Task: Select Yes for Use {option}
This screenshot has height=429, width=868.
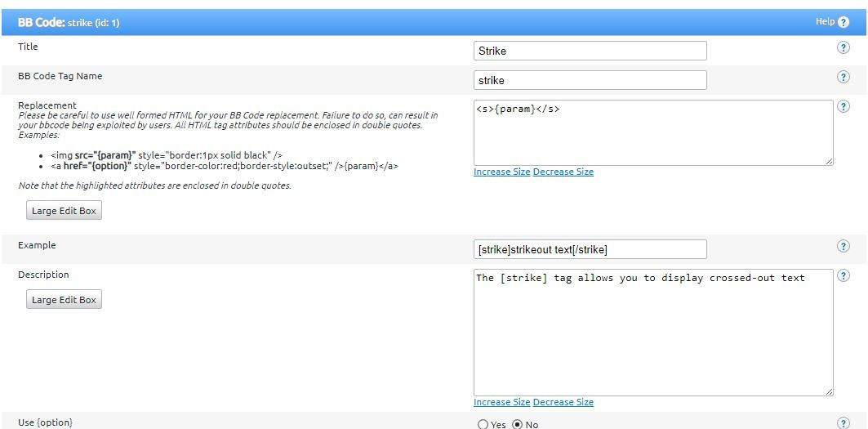Action: point(483,425)
